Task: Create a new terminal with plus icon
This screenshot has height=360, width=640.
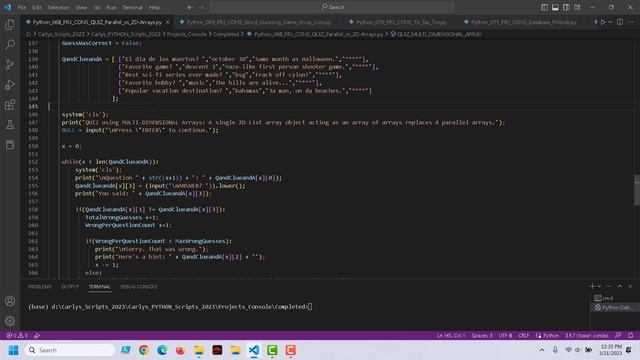Action: point(592,287)
